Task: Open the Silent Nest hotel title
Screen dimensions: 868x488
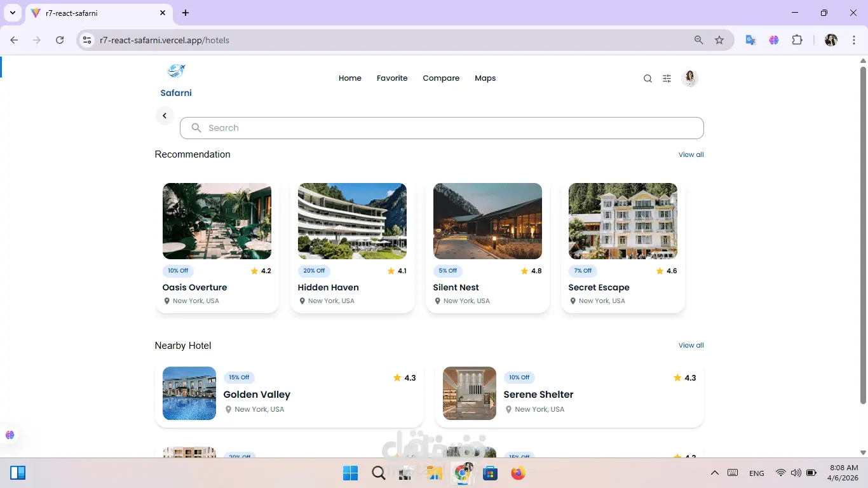Action: coord(456,287)
